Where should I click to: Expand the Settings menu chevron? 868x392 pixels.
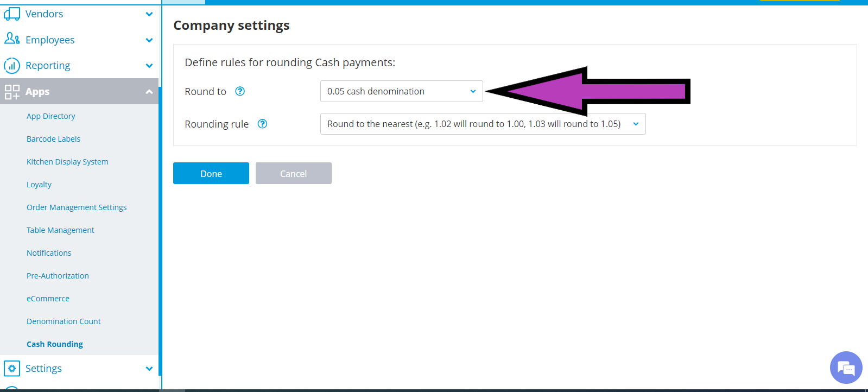tap(149, 369)
